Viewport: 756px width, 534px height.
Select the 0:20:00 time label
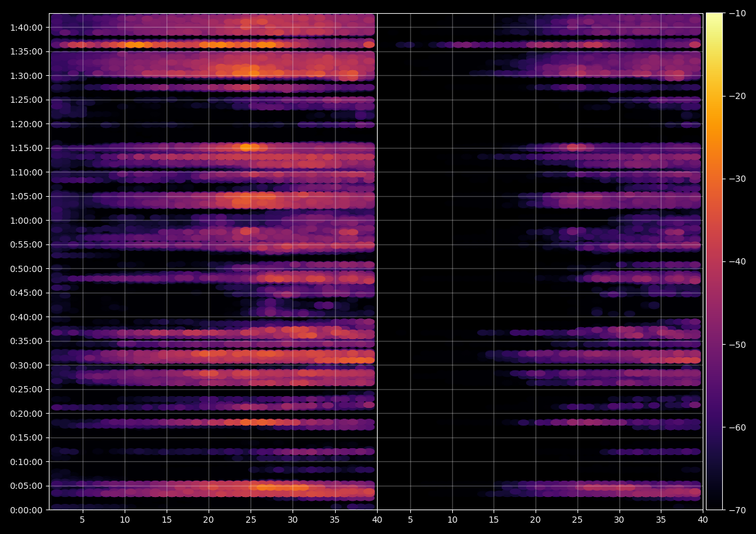point(26,414)
